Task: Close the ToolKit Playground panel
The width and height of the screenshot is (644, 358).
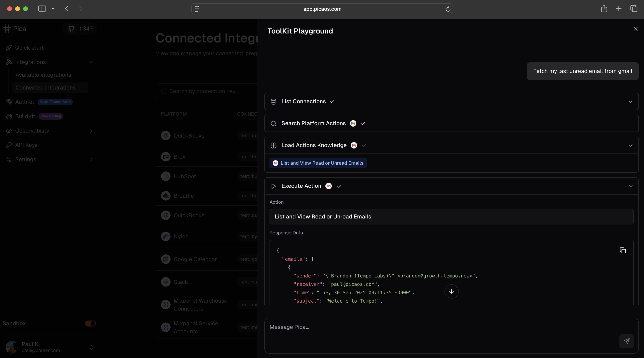Action: click(635, 29)
